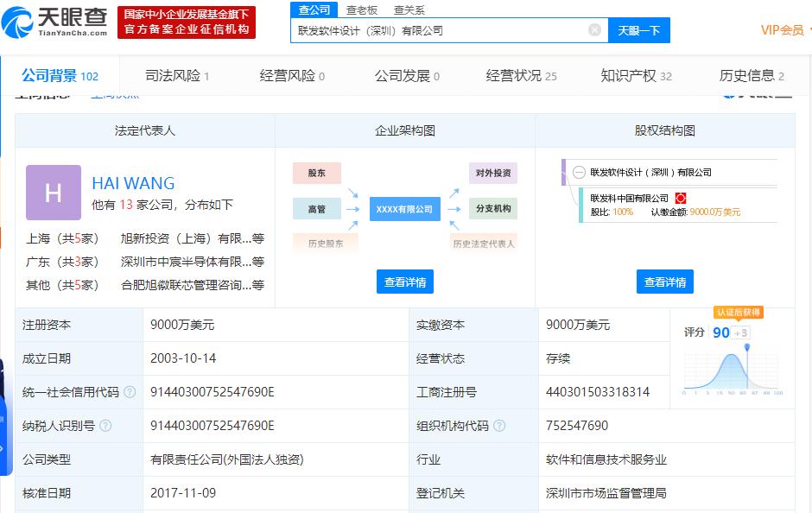Switch to the 查关系 search tab
The width and height of the screenshot is (812, 513).
click(409, 9)
